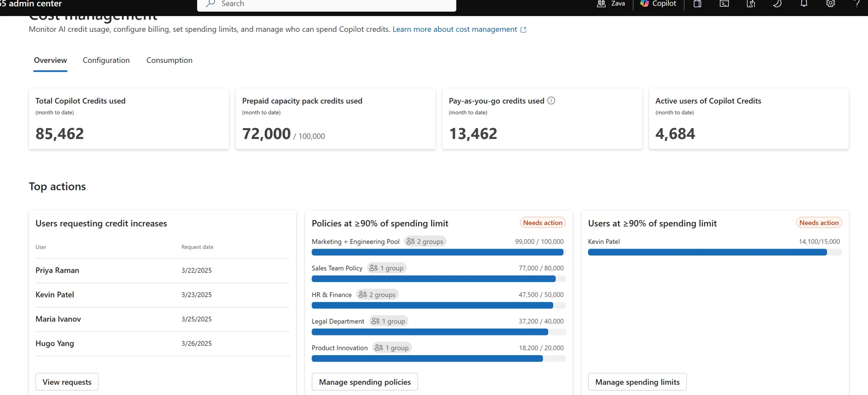
Task: Switch to the Consumption tab
Action: pos(169,61)
